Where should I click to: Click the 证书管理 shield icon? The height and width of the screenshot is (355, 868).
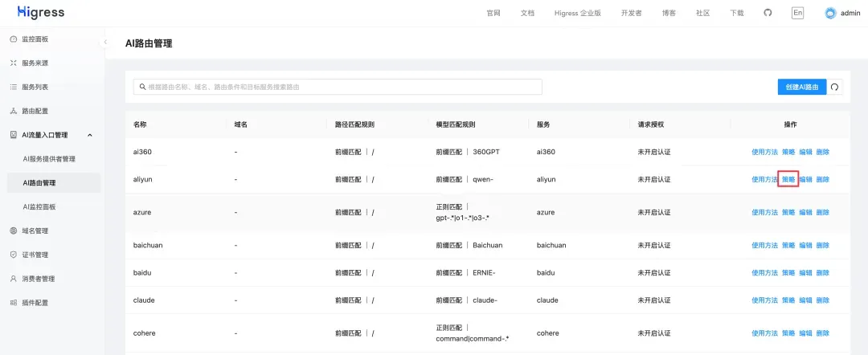[x=14, y=255]
